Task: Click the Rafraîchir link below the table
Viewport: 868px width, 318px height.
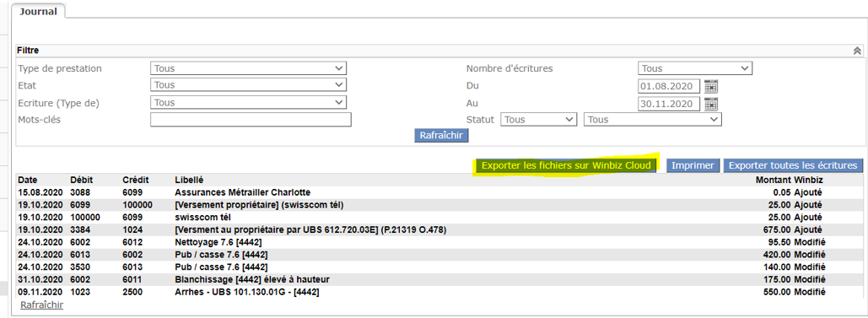Action: (x=41, y=305)
